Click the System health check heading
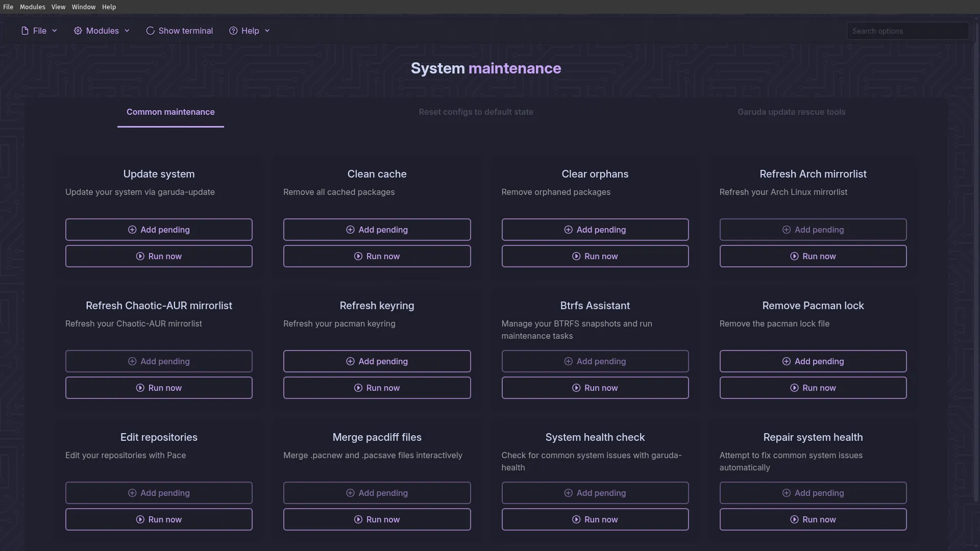 point(595,437)
